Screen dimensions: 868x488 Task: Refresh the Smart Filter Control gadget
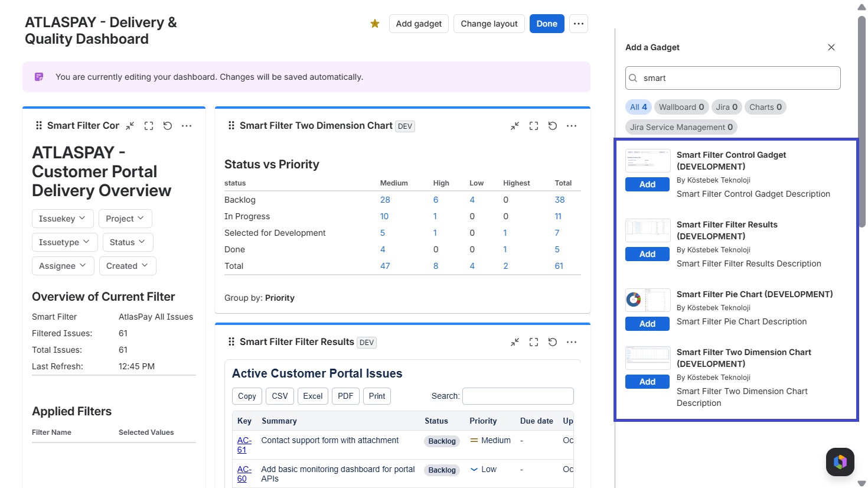pos(168,126)
